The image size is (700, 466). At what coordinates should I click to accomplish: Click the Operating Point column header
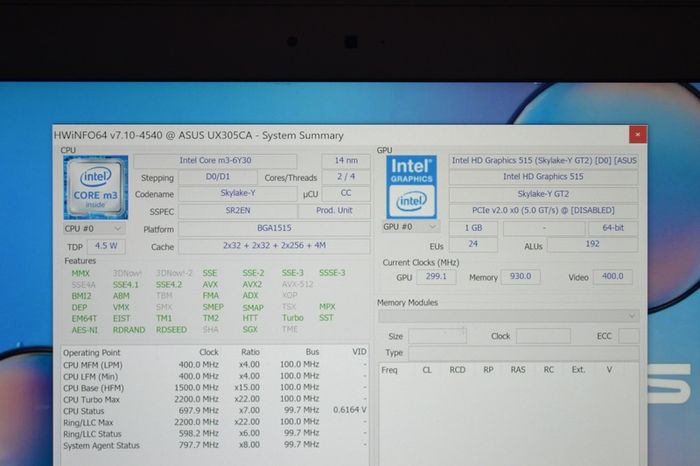tap(92, 353)
